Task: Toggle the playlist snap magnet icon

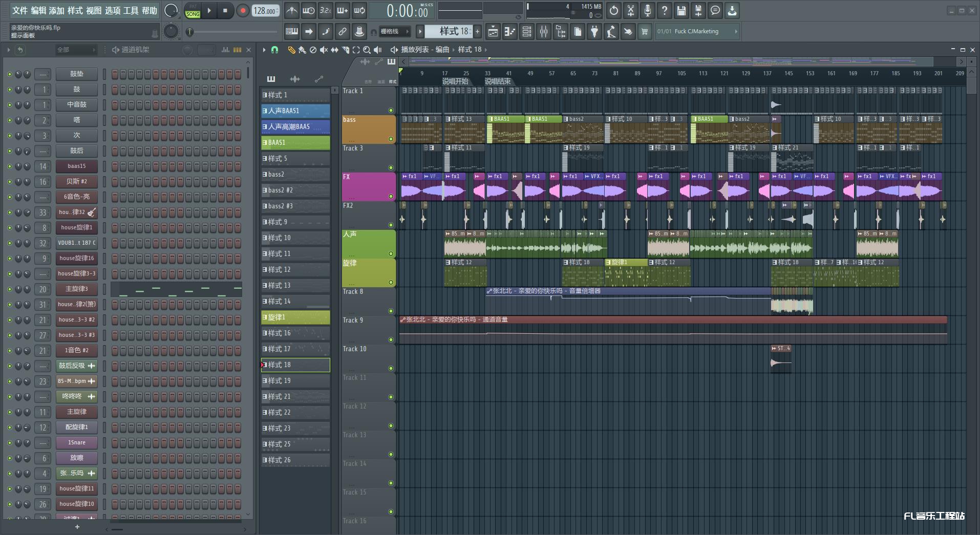Action: pyautogui.click(x=274, y=50)
